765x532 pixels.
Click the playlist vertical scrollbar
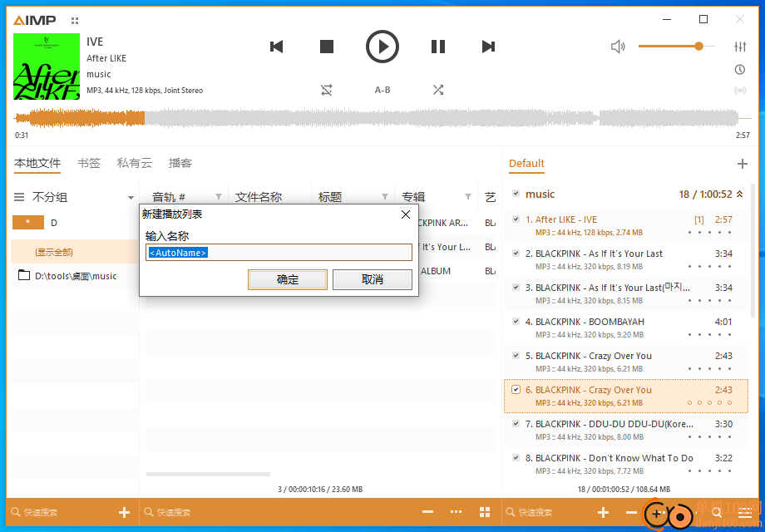pyautogui.click(x=753, y=251)
